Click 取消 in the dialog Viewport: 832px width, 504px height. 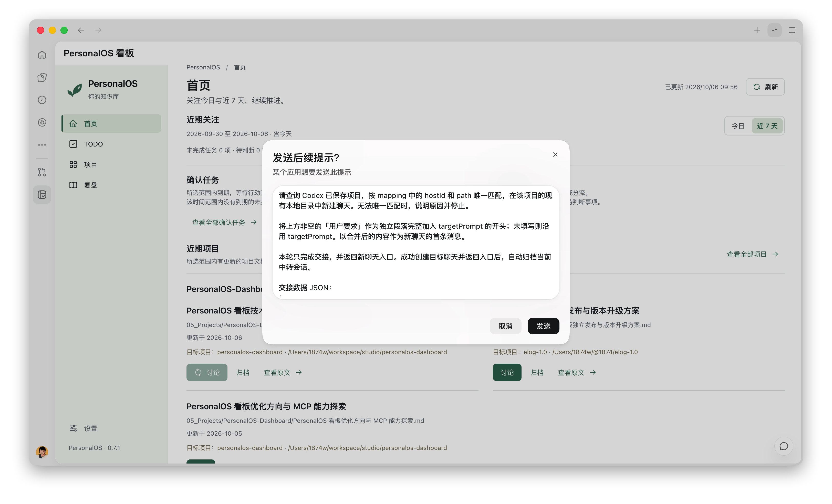click(505, 326)
